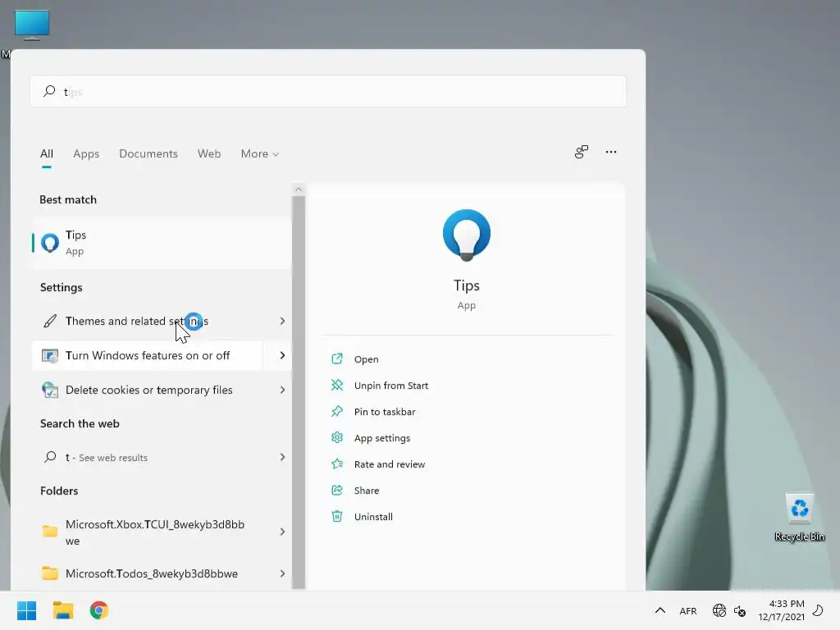
Task: Click the AFR language indicator
Action: (688, 610)
